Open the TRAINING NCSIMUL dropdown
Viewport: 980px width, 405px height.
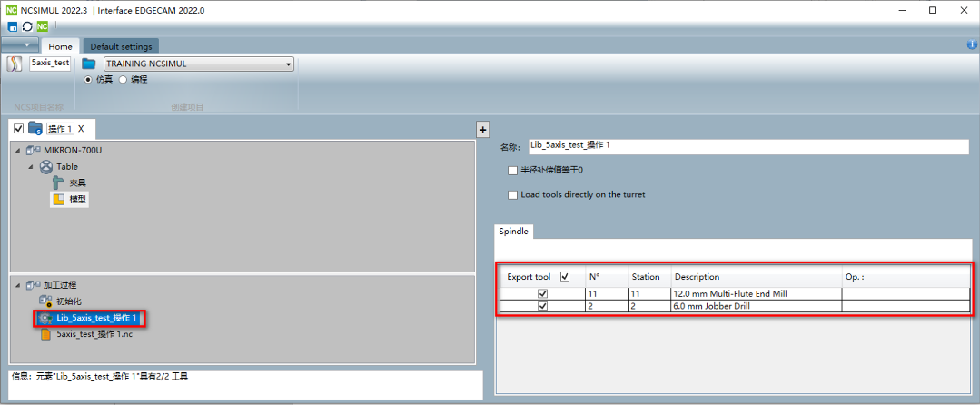coord(288,64)
